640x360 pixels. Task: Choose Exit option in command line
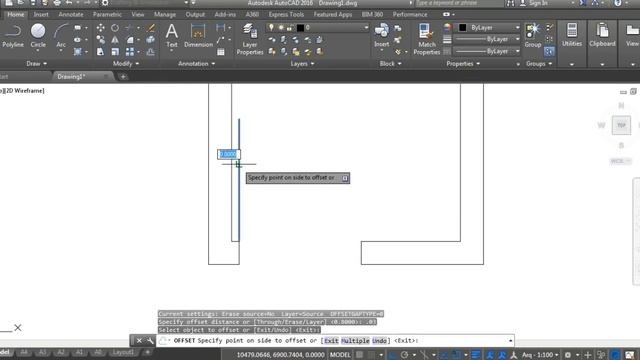click(331, 340)
